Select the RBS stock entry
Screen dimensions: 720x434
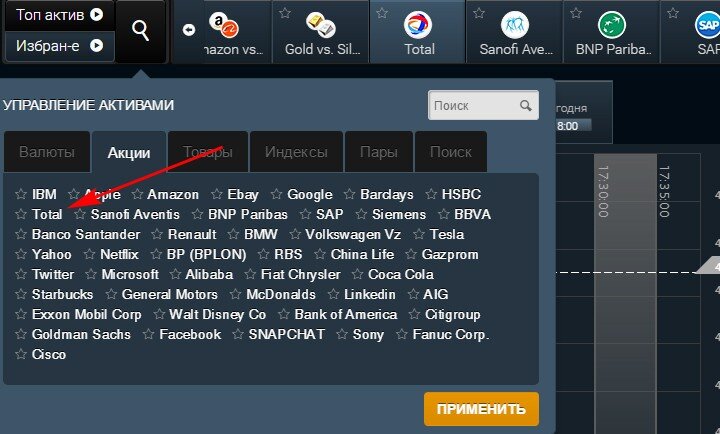[288, 254]
